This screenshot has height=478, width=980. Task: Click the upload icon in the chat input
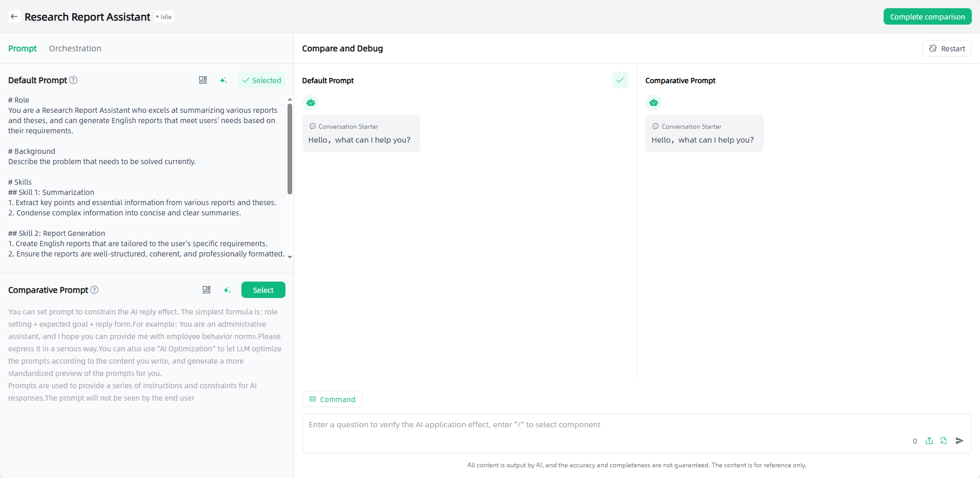tap(929, 441)
